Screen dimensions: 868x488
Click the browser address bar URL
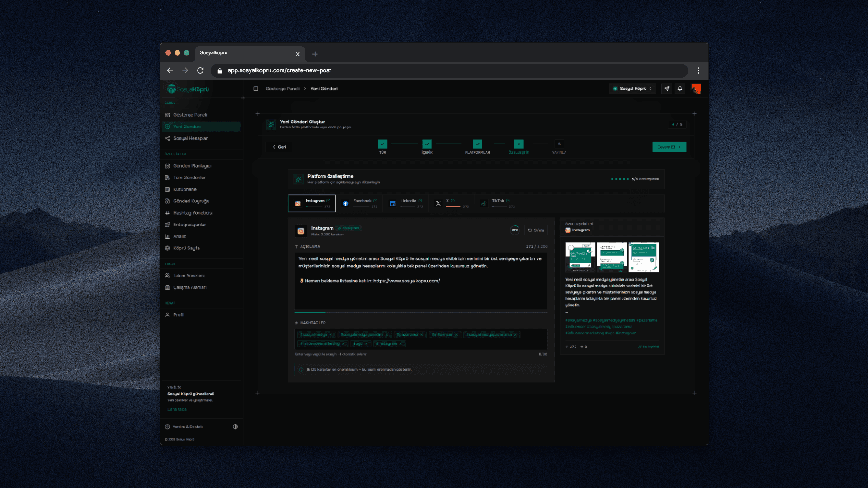pos(279,70)
